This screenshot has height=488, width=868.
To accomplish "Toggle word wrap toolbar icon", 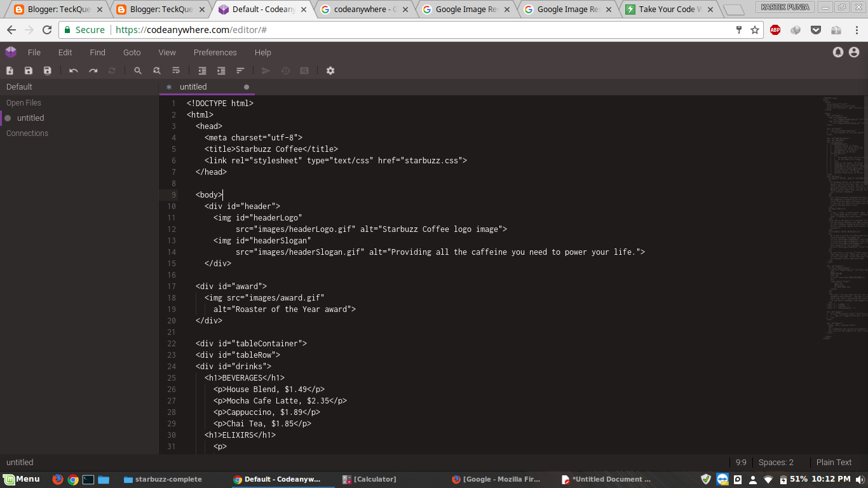I will 176,71.
